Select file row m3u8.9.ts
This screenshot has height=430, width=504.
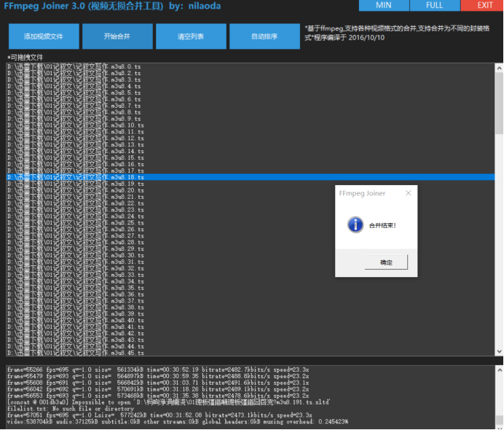(x=251, y=119)
